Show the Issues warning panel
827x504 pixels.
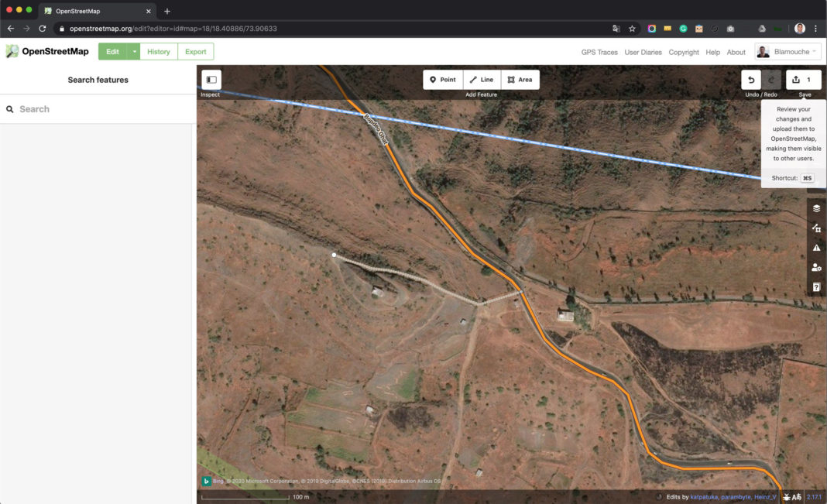(816, 248)
